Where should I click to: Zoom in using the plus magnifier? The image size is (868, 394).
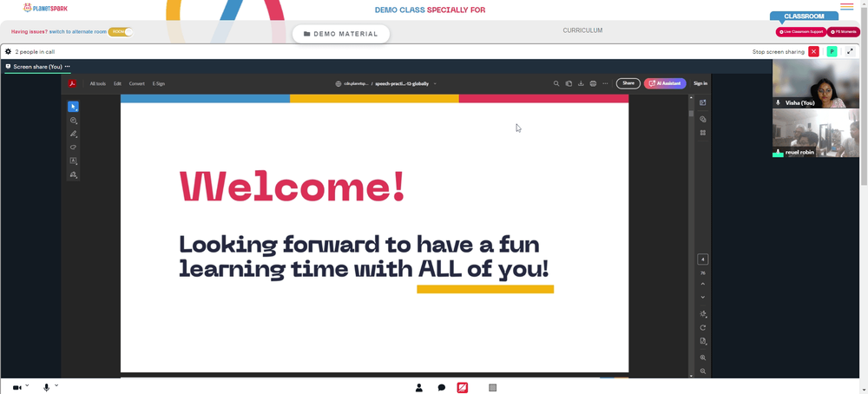coord(703,358)
